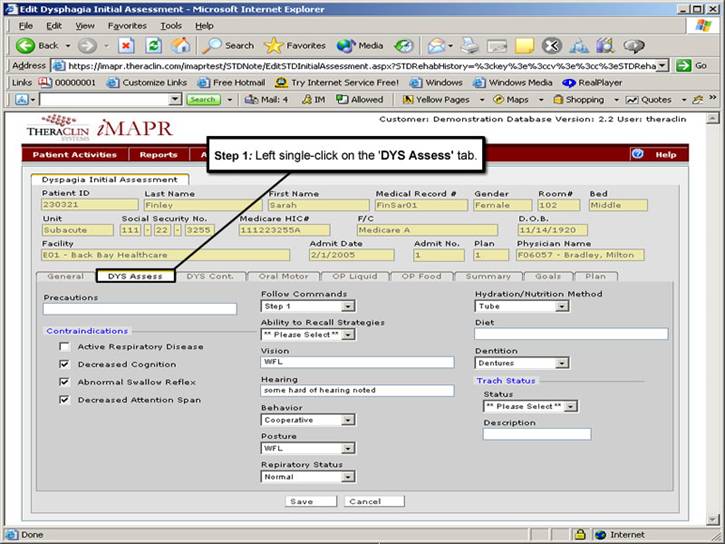Open the View menu
Screen dimensions: 725x544
click(85, 26)
